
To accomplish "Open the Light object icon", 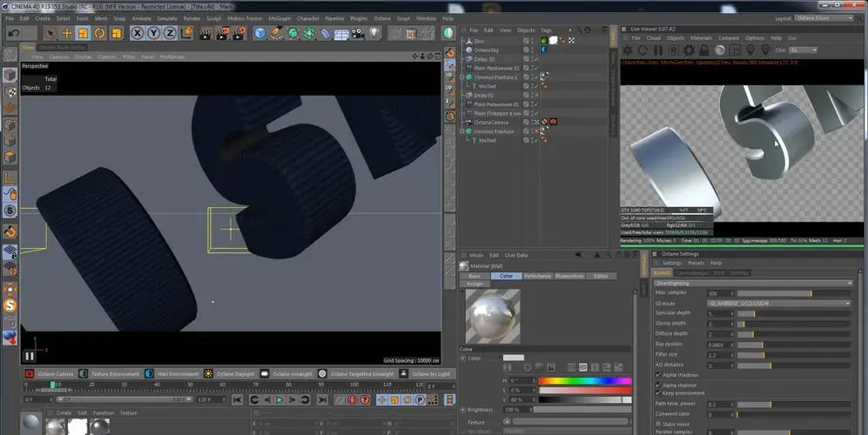I will click(375, 33).
